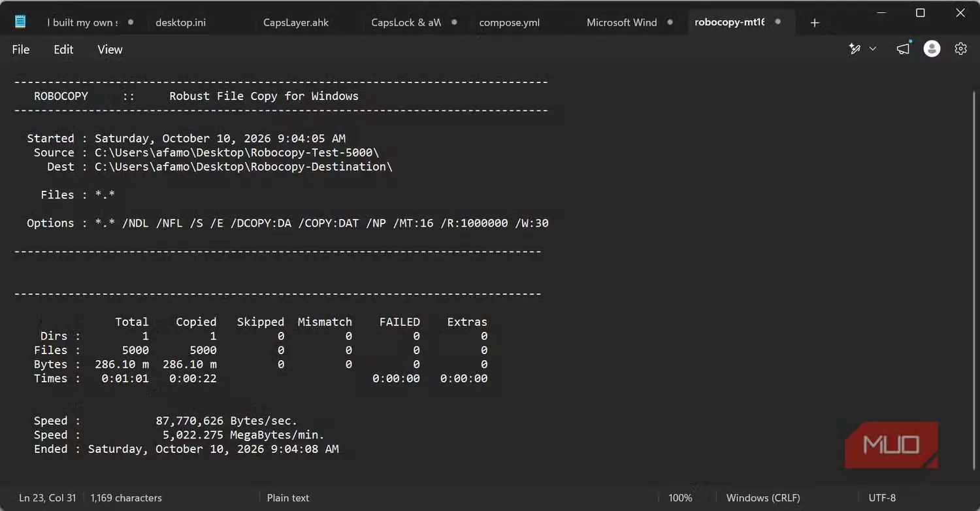Click the 'Copied' column header
This screenshot has width=980, height=511.
[196, 322]
